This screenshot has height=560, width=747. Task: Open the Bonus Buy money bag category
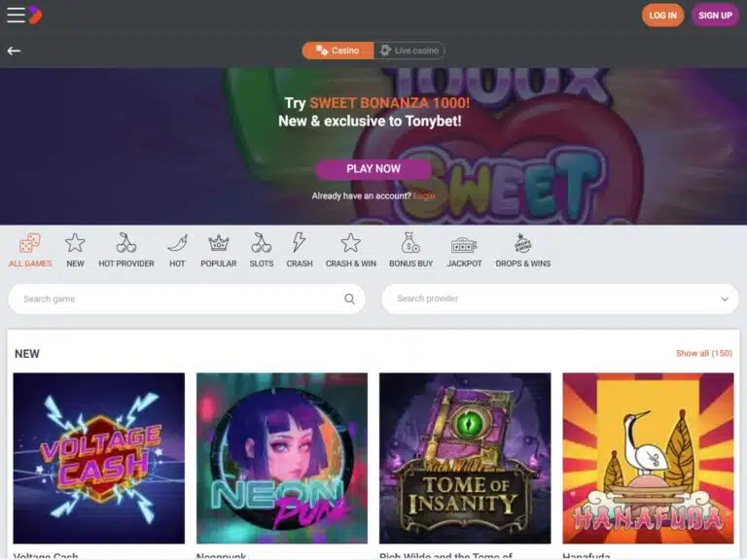(410, 242)
